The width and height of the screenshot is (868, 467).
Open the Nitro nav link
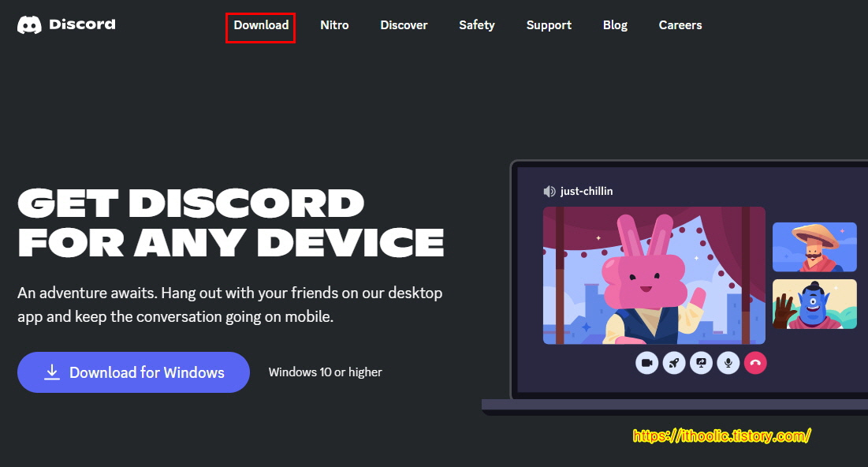(x=334, y=25)
